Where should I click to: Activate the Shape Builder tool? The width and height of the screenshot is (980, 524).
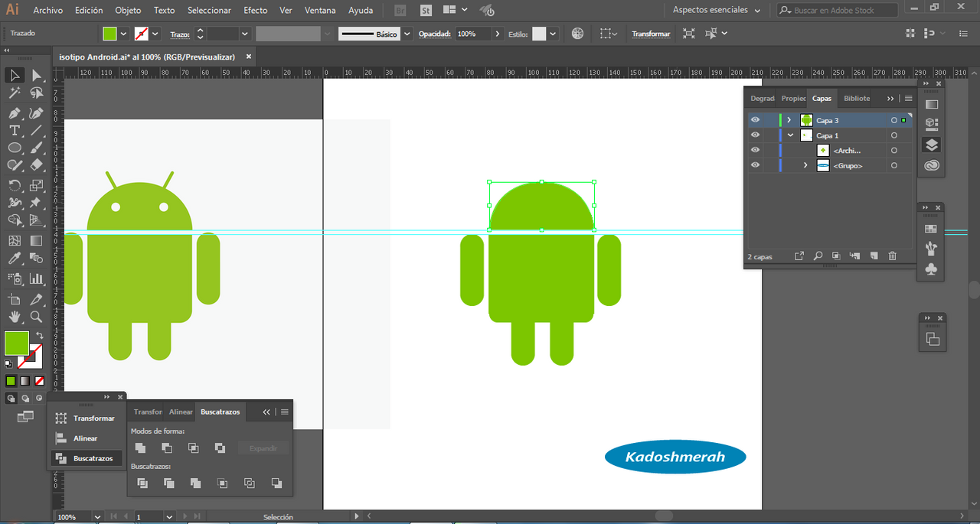click(15, 221)
